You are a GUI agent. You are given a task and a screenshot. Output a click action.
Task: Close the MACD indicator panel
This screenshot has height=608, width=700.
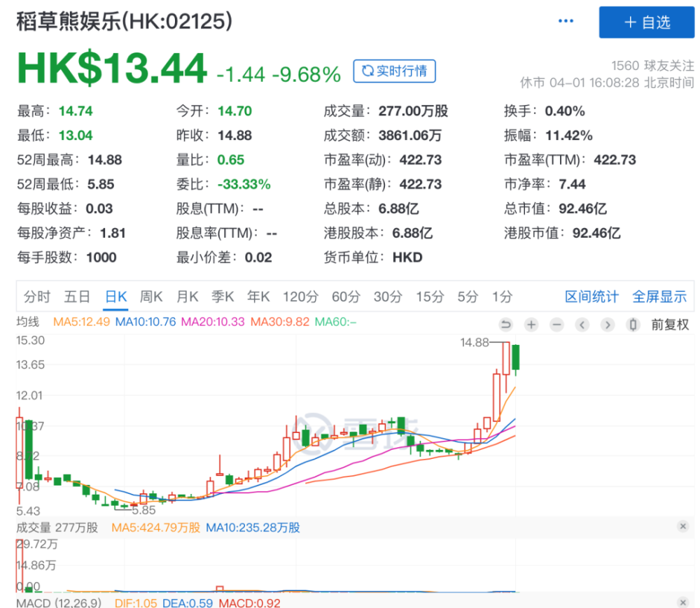[x=682, y=602]
